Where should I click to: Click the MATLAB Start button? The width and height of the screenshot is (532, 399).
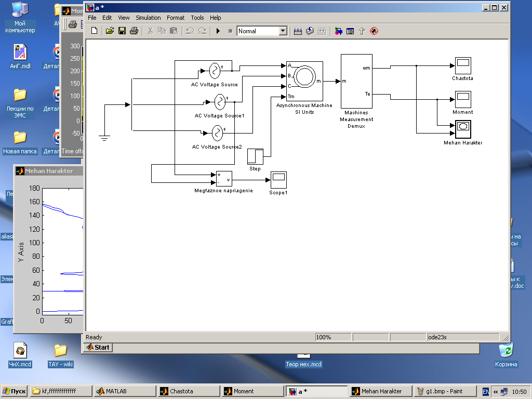98,347
